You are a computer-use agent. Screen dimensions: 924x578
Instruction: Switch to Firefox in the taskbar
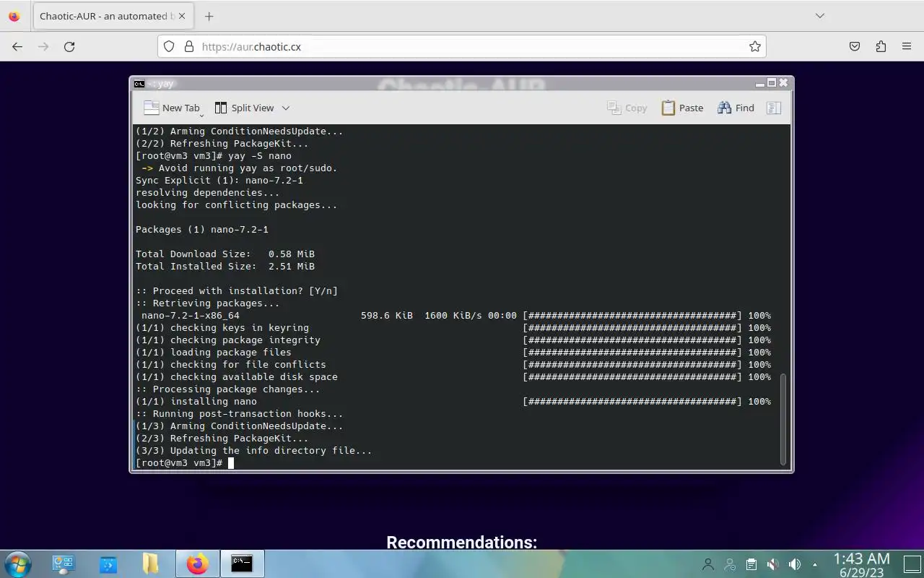coord(197,564)
